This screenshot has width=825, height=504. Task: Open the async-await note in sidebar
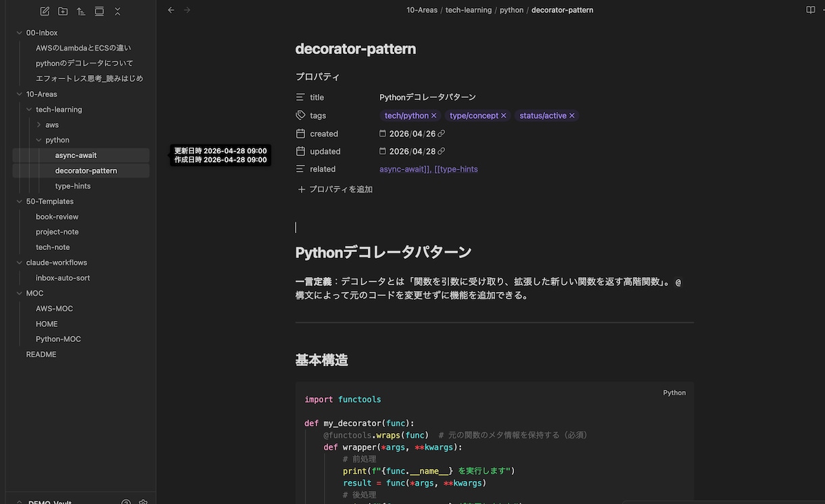pyautogui.click(x=81, y=155)
